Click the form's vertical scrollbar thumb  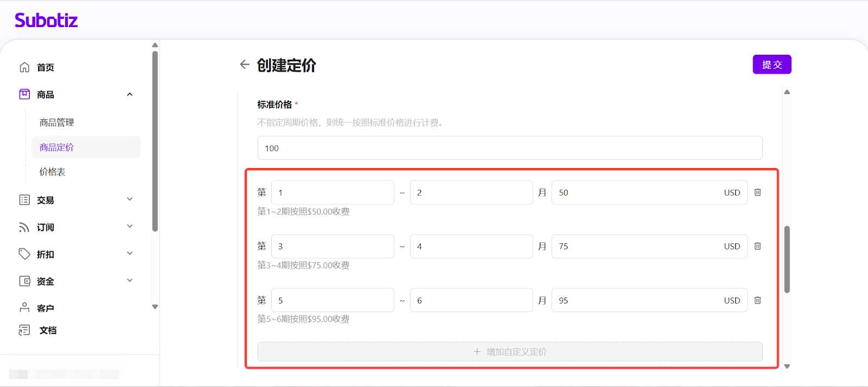click(787, 259)
